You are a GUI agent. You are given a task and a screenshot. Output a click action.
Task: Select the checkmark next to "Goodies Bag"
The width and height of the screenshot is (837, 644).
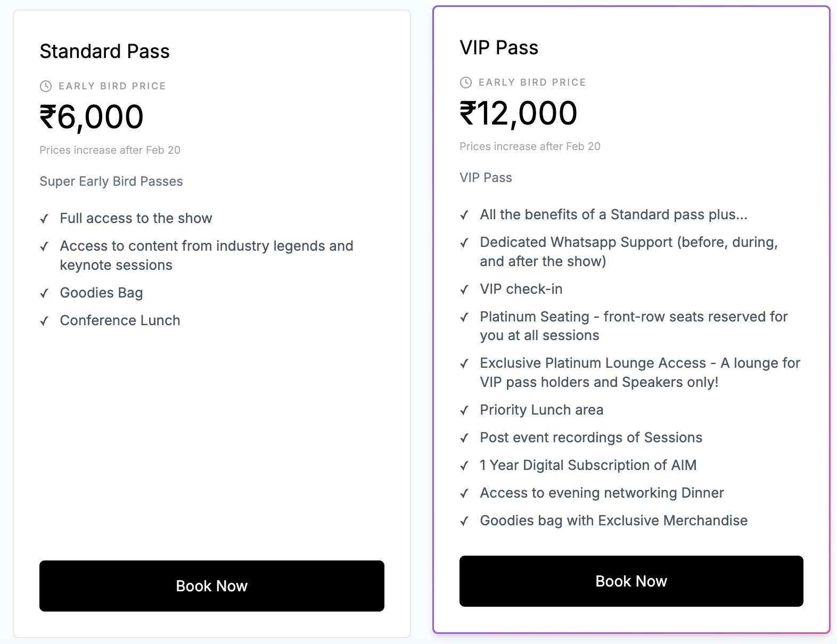45,293
